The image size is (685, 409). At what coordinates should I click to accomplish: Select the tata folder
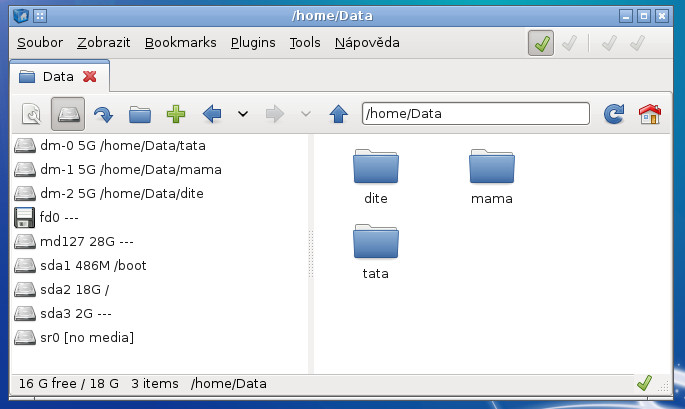pyautogui.click(x=376, y=252)
